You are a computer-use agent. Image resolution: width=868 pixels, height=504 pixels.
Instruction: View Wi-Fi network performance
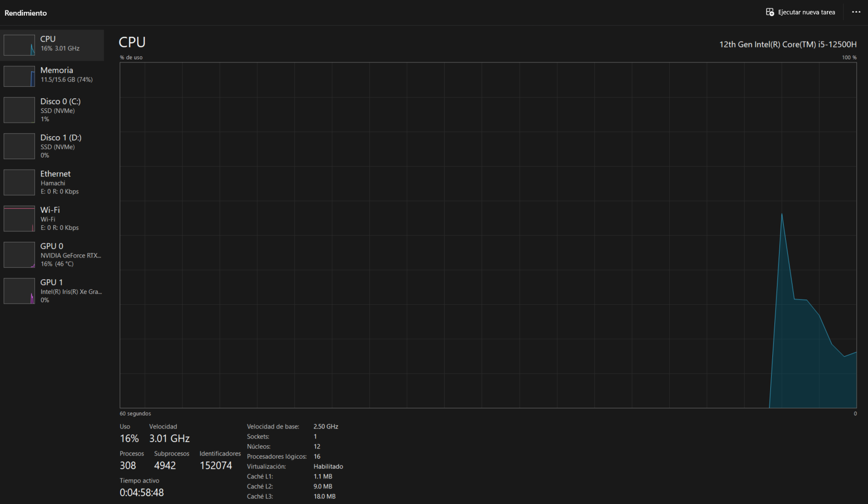pyautogui.click(x=52, y=218)
